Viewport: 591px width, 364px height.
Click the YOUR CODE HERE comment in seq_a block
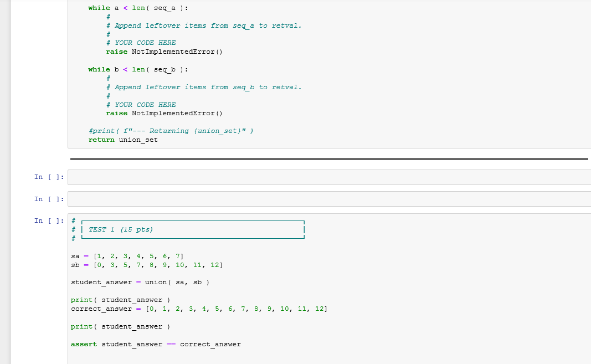click(140, 42)
